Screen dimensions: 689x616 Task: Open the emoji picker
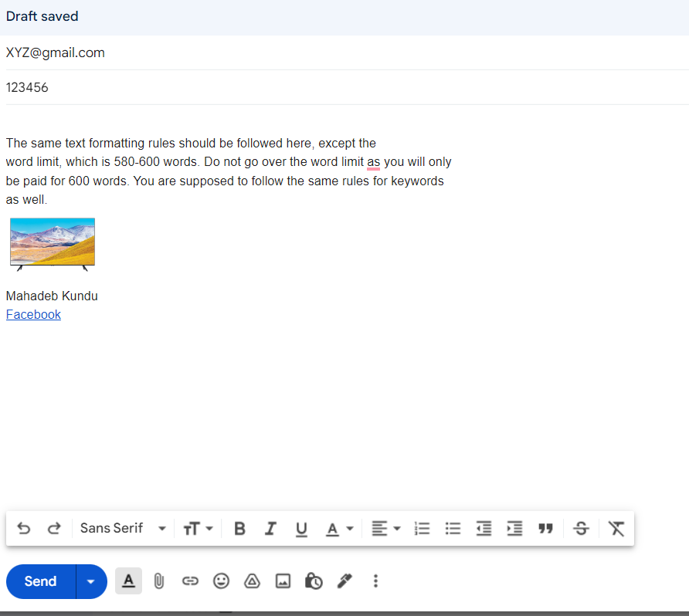click(221, 580)
